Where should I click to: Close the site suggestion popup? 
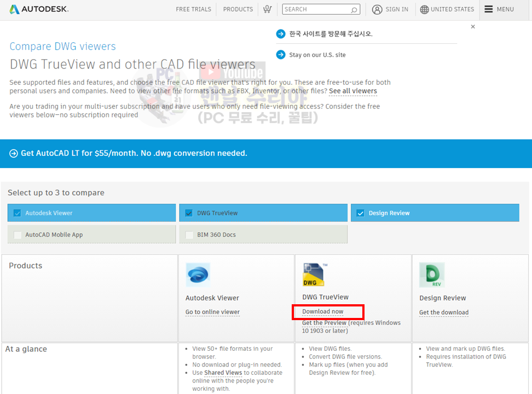tap(473, 26)
